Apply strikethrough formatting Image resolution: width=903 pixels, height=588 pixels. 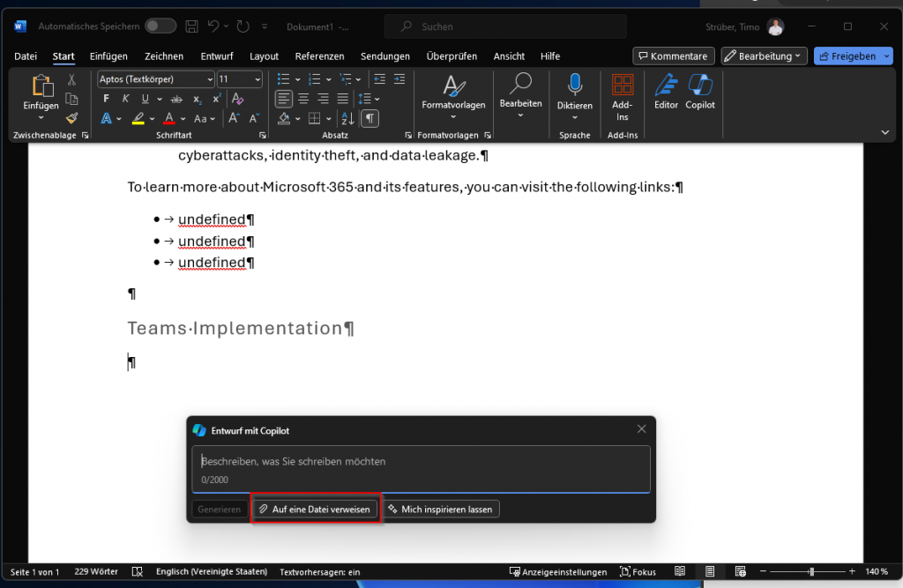tap(176, 99)
